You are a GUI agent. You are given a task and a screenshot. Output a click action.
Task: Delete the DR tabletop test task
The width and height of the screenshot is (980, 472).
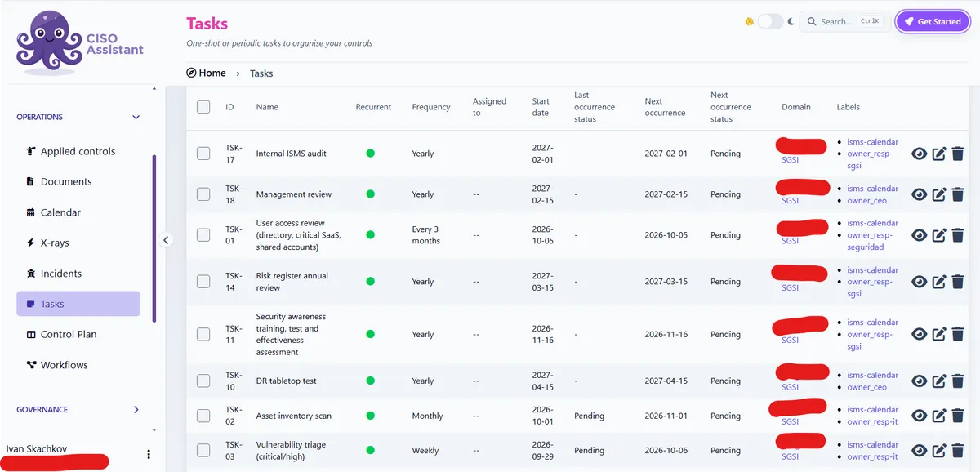(x=958, y=381)
